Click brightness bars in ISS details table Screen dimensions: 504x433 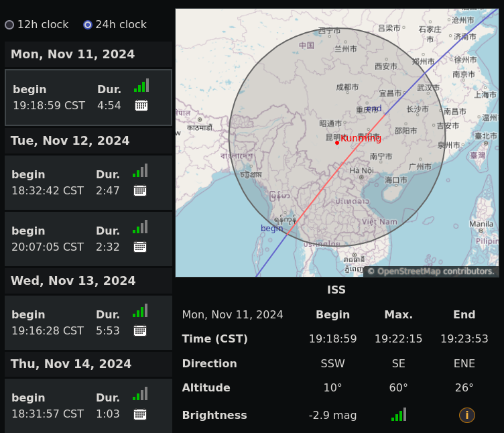[399, 415]
